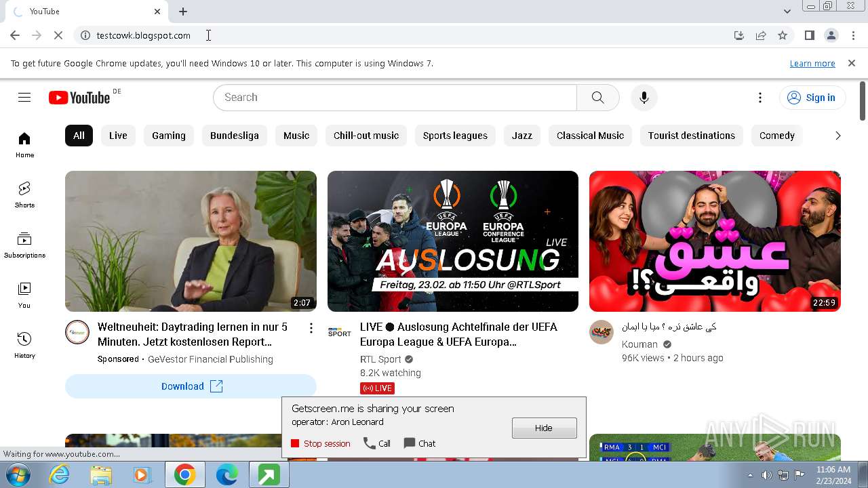Viewport: 868px width, 488px height.
Task: Open LIVE Auslosung Achtelfinale video title
Action: (458, 334)
